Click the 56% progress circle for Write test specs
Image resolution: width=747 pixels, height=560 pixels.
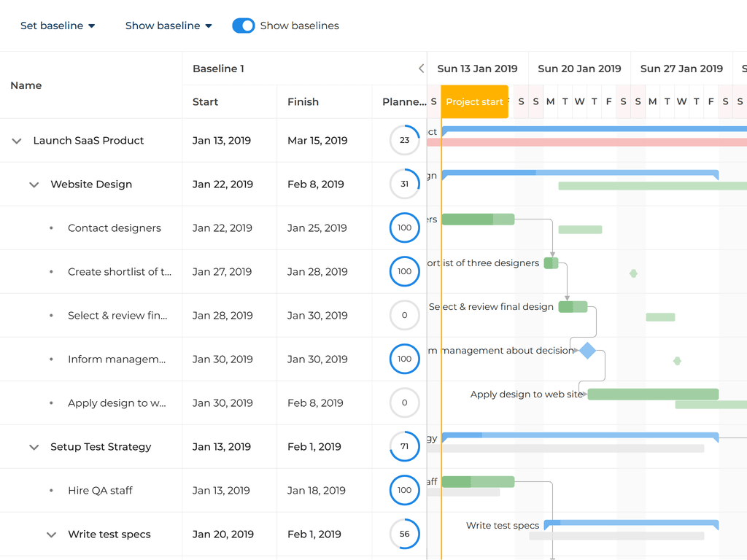[x=404, y=534]
